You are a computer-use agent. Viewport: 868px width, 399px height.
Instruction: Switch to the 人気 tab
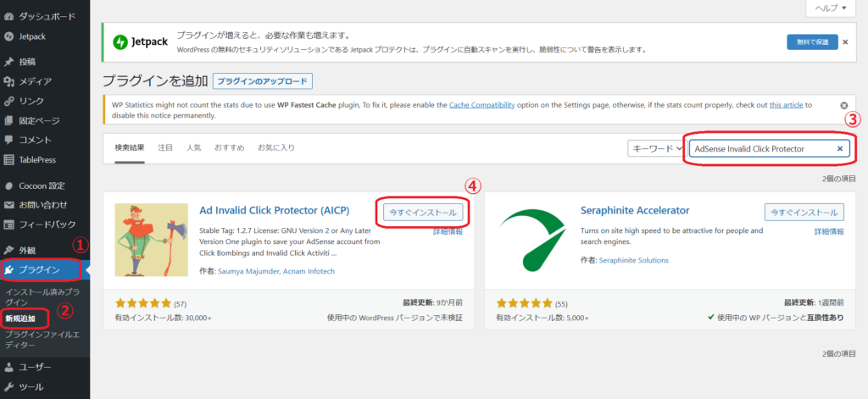[x=194, y=147]
